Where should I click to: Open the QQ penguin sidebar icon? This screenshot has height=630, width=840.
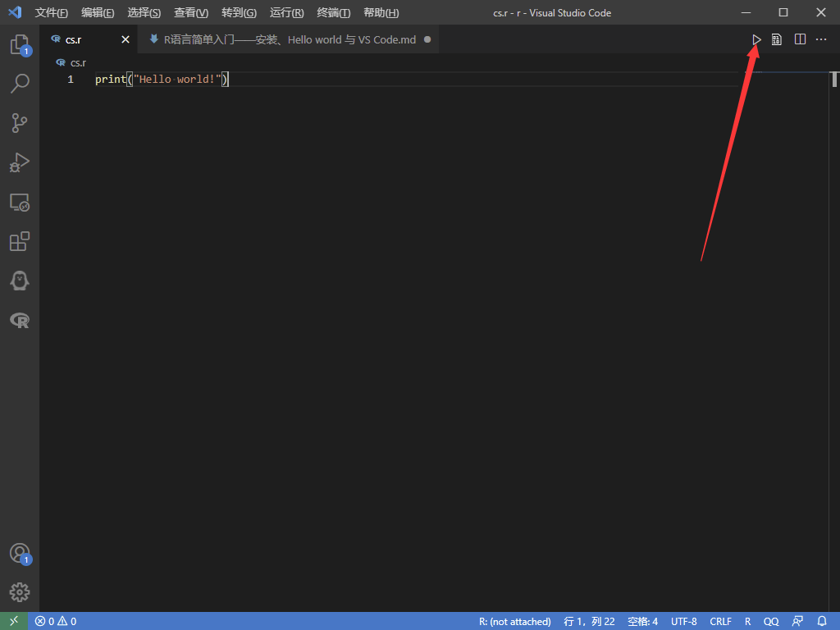pos(19,281)
